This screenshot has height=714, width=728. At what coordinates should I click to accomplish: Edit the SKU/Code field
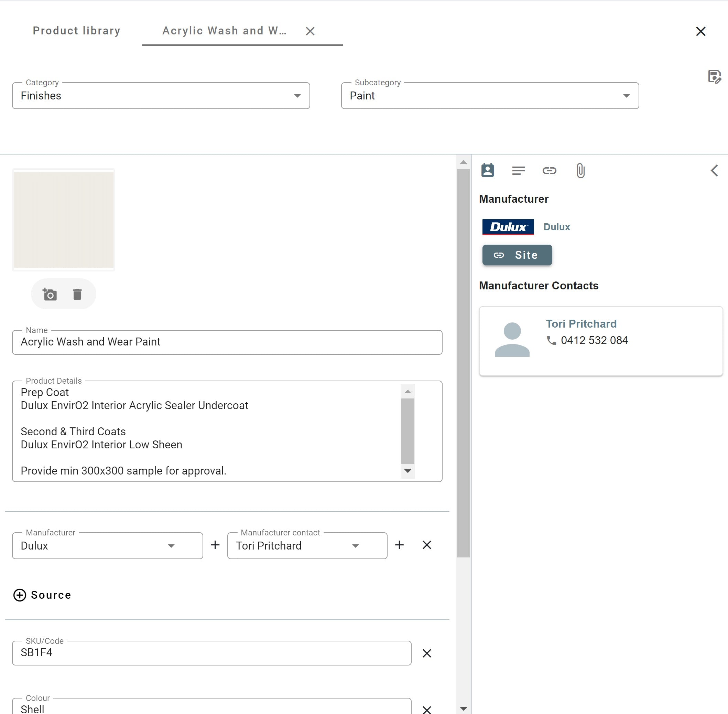pos(212,653)
